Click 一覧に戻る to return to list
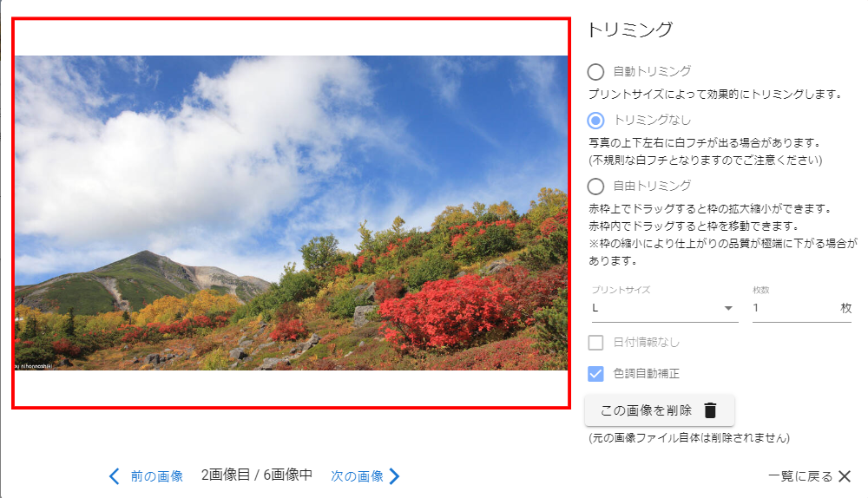 pyautogui.click(x=800, y=476)
